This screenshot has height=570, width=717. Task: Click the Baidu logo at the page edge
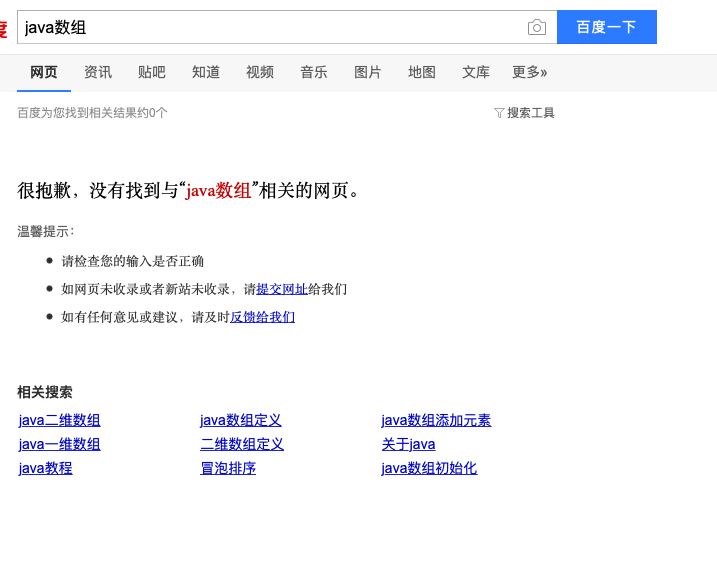click(4, 29)
